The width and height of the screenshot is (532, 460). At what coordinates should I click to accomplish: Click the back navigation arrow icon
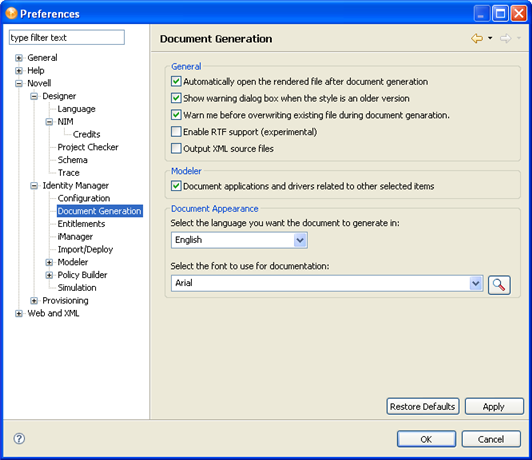(477, 38)
